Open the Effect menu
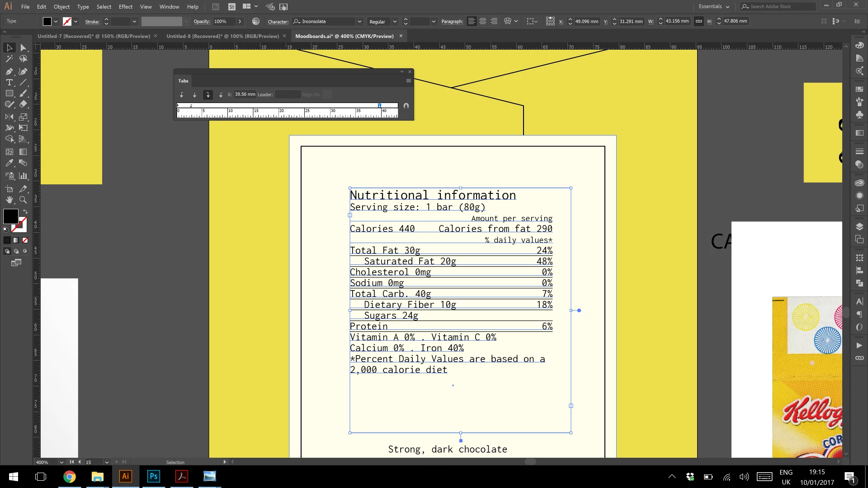 [x=126, y=7]
